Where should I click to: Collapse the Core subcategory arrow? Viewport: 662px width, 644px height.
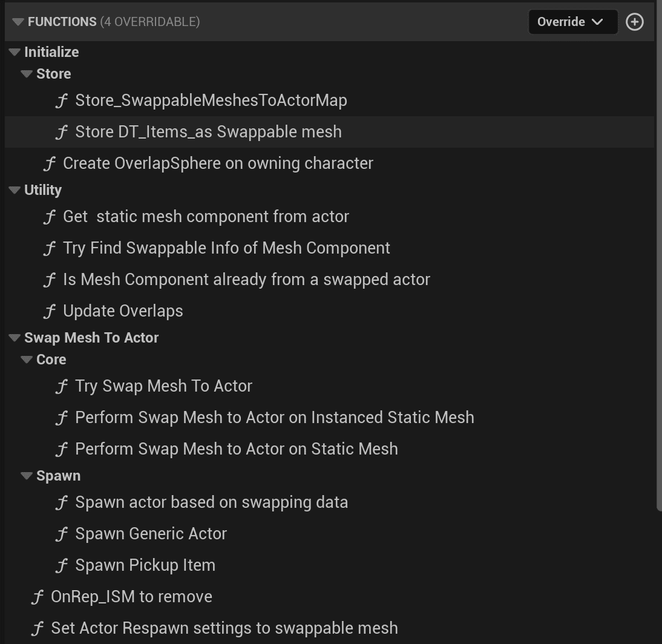click(x=27, y=360)
